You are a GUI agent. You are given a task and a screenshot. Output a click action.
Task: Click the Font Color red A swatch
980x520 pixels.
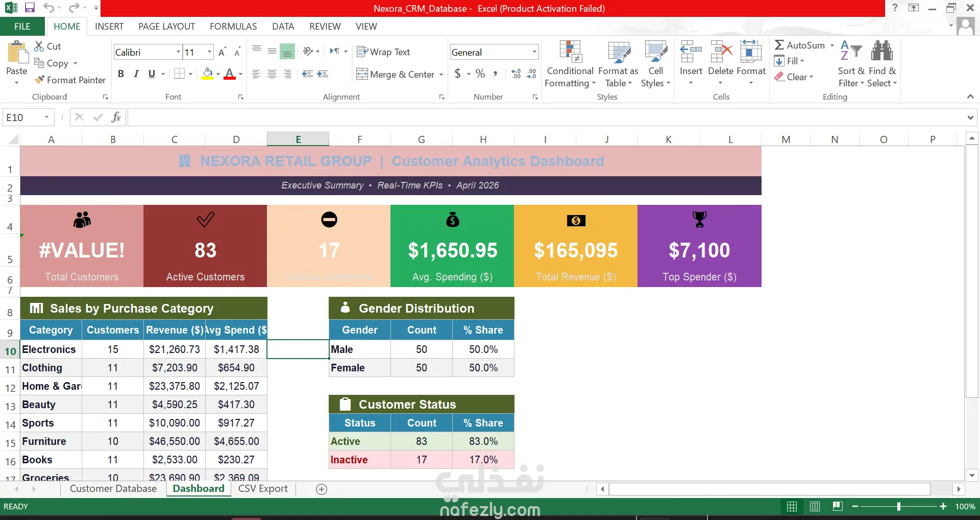coord(230,74)
